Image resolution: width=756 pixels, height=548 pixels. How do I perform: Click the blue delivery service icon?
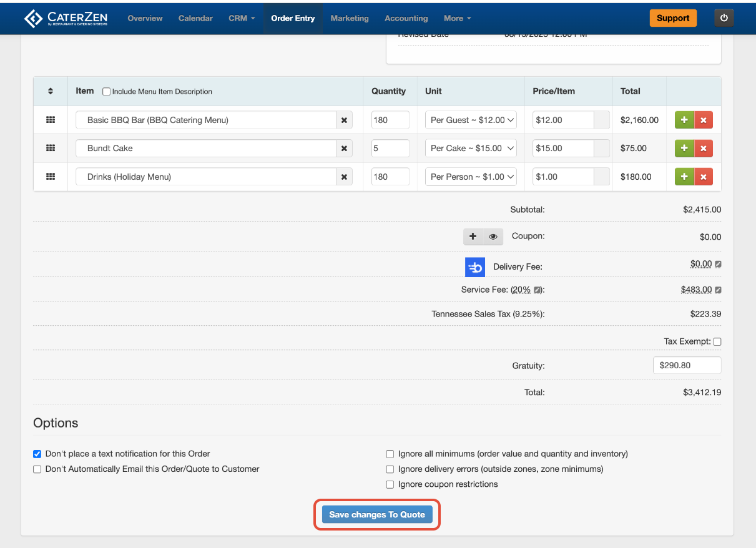pyautogui.click(x=475, y=267)
